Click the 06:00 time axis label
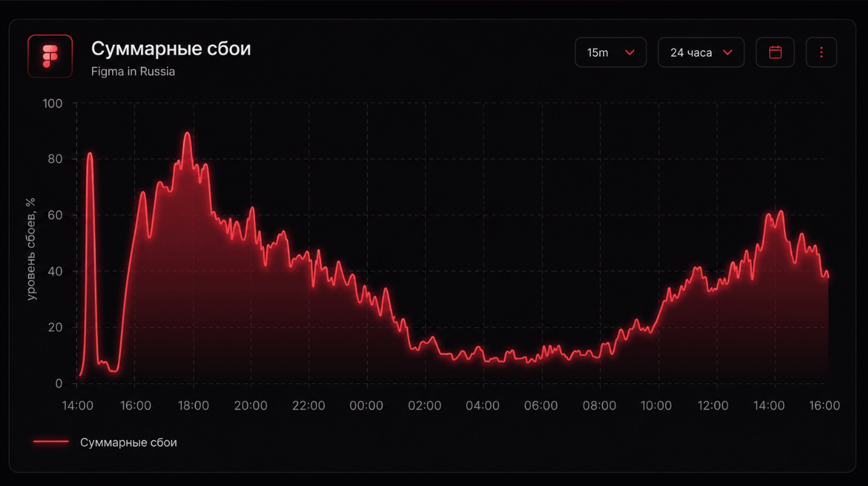Viewport: 868px width, 486px height. click(542, 406)
